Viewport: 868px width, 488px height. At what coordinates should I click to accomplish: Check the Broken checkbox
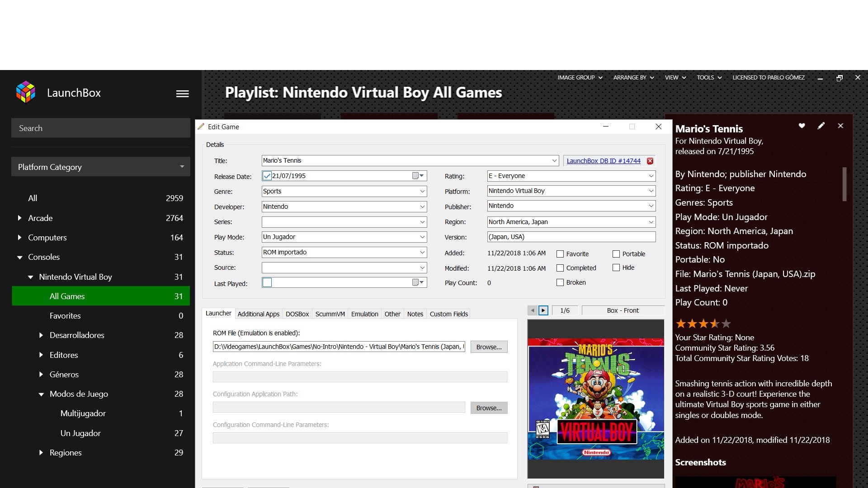560,282
